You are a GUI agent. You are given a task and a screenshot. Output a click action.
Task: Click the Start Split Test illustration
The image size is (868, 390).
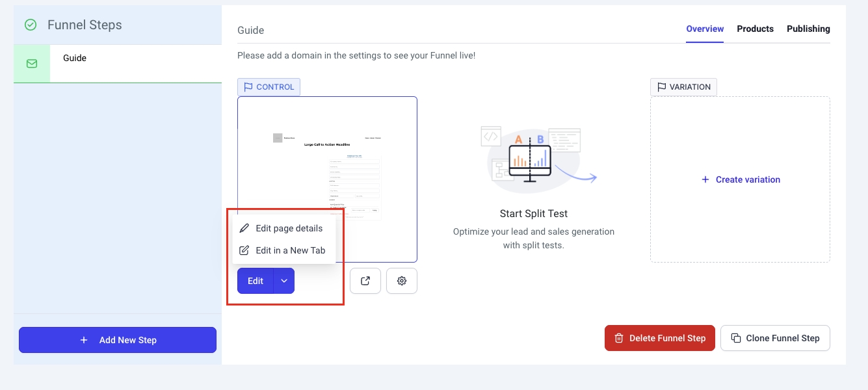[x=533, y=158]
